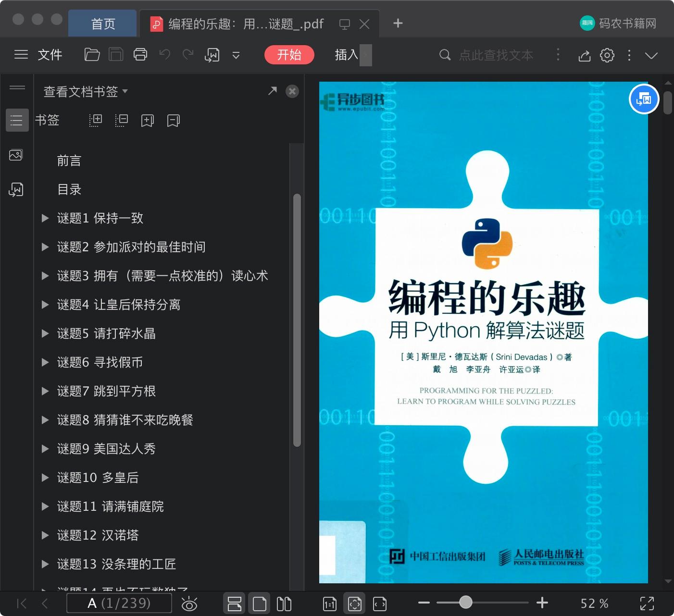Click the 码农书籍网 account label

click(x=627, y=23)
